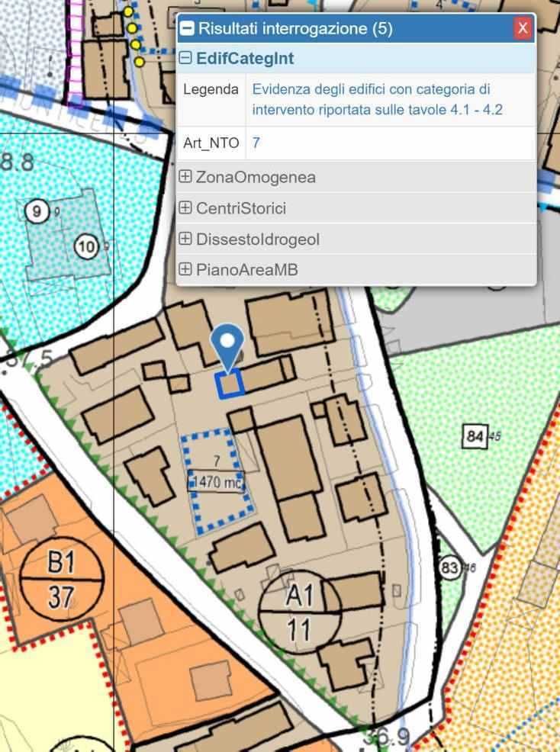Click the circular marker numbered 9

(x=36, y=211)
